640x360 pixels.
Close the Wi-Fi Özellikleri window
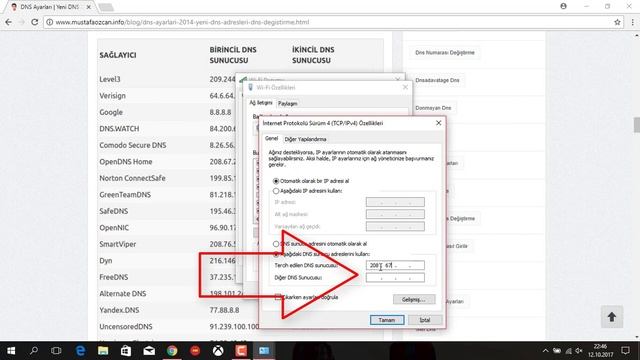pyautogui.click(x=405, y=87)
